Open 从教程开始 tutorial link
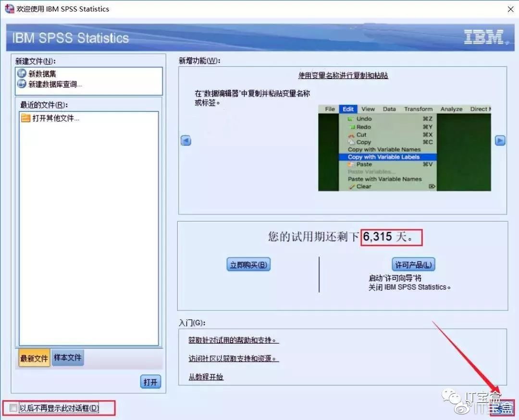The height and width of the screenshot is (420, 519). [x=206, y=377]
